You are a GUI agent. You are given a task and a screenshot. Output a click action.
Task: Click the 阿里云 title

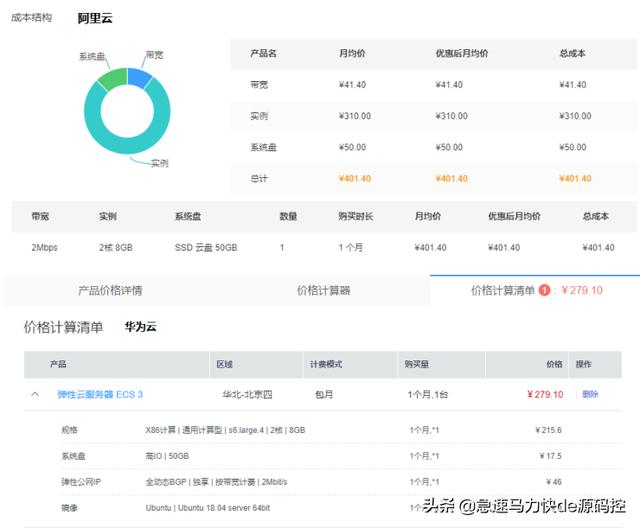tap(95, 18)
